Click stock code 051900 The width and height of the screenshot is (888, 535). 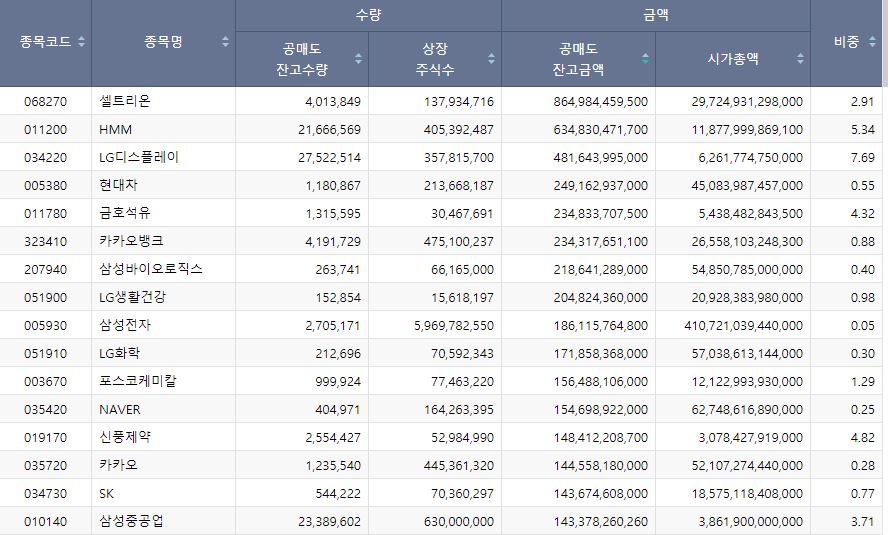(x=45, y=298)
